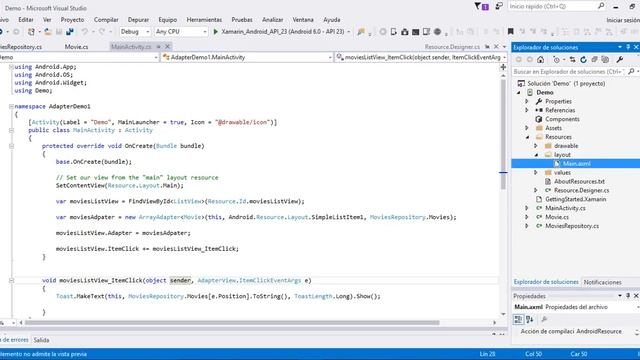Sync with active document arrows icon

pyautogui.click(x=573, y=60)
